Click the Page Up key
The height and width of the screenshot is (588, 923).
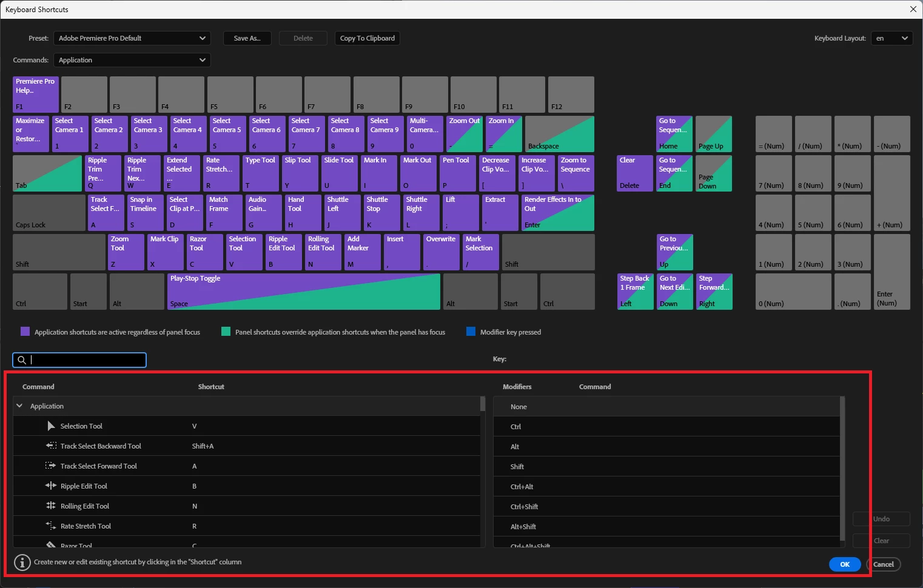pos(714,134)
